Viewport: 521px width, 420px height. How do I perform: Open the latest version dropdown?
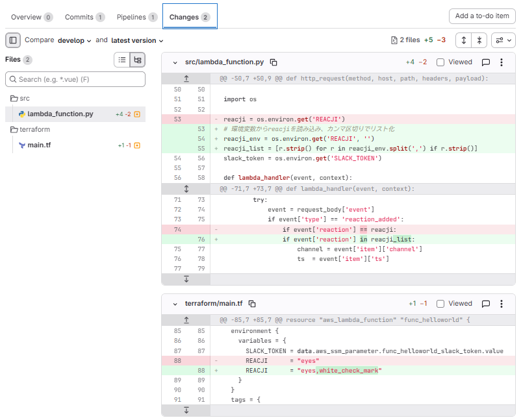click(x=137, y=40)
